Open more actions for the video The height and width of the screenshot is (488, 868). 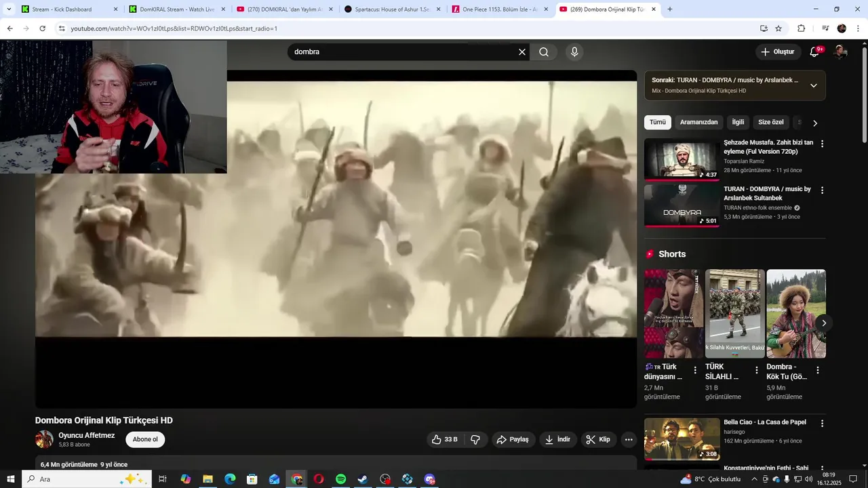[x=629, y=440]
